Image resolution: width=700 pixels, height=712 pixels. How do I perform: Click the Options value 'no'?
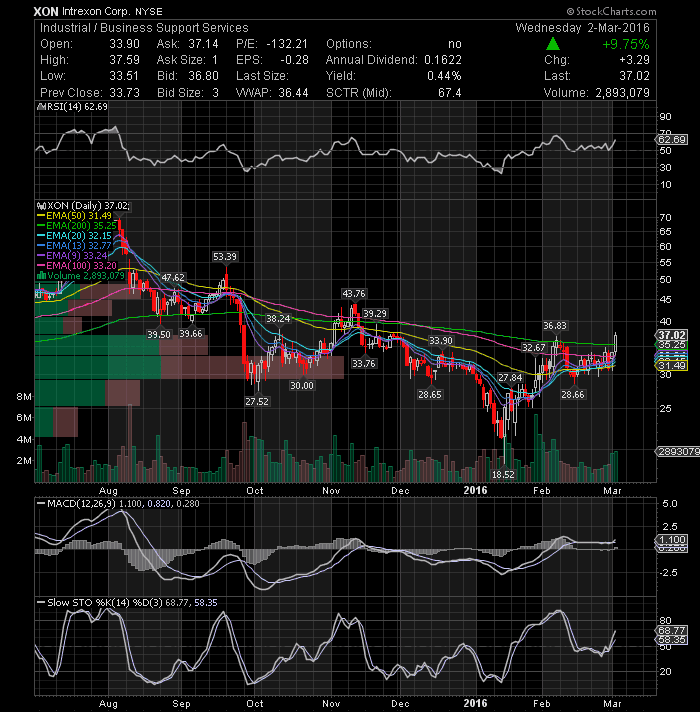(455, 44)
